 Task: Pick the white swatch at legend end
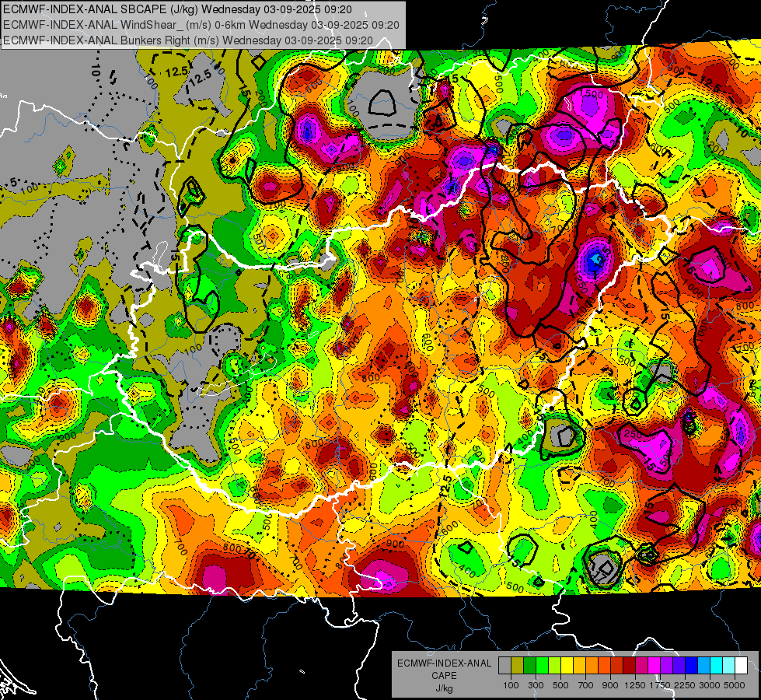[x=742, y=666]
